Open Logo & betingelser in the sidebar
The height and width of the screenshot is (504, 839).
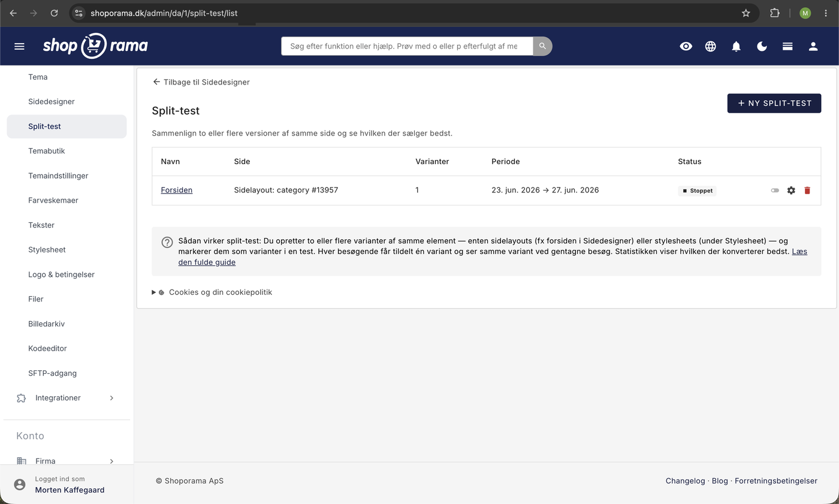(x=61, y=274)
